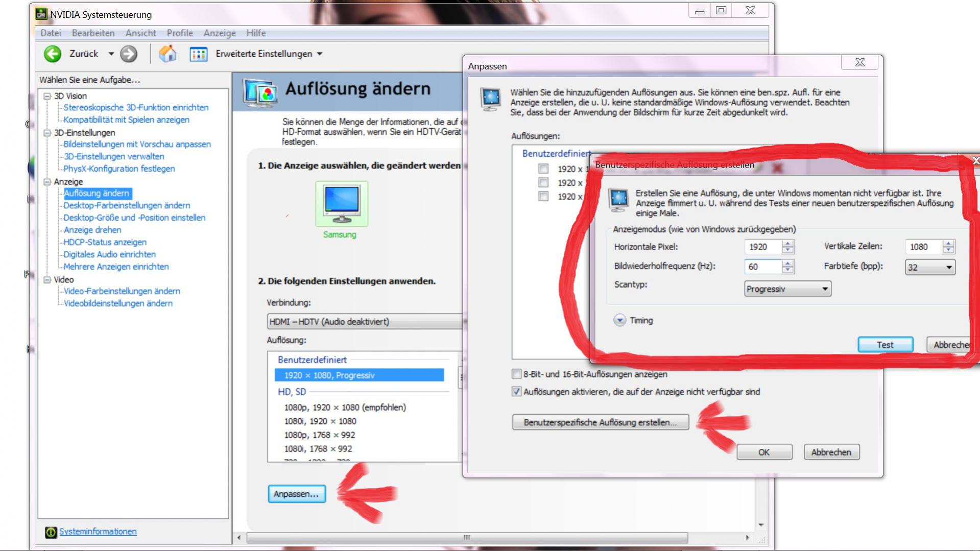Click the grey forward arrow icon
The height and width of the screenshot is (551, 980).
(129, 54)
